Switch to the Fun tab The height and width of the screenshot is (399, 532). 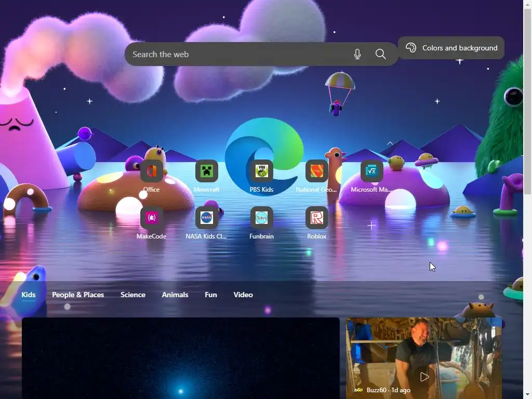[x=211, y=295]
